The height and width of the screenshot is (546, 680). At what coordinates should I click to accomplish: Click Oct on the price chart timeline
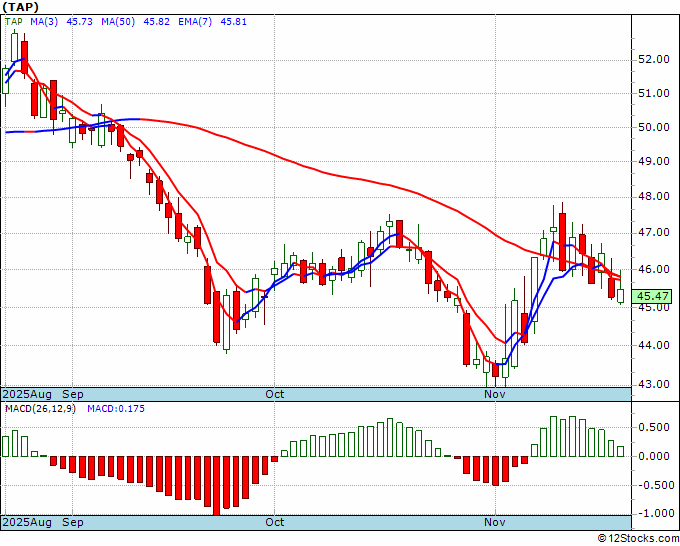coord(275,394)
